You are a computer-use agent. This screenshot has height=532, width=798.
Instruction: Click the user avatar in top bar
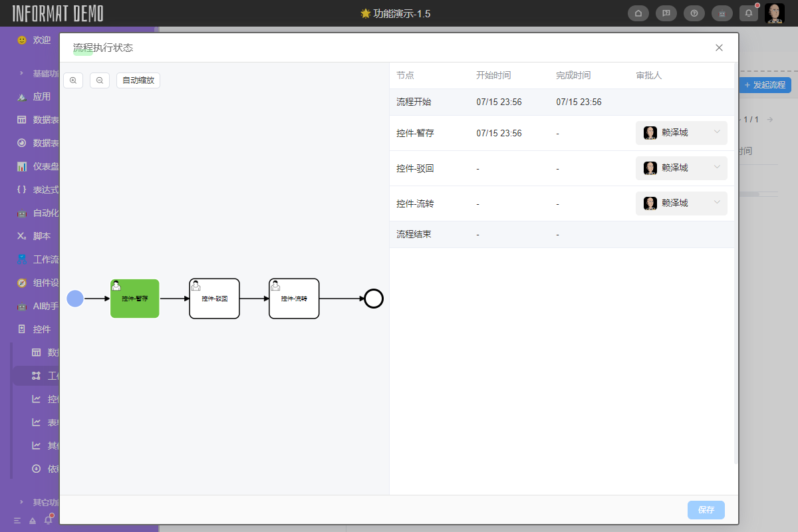774,13
